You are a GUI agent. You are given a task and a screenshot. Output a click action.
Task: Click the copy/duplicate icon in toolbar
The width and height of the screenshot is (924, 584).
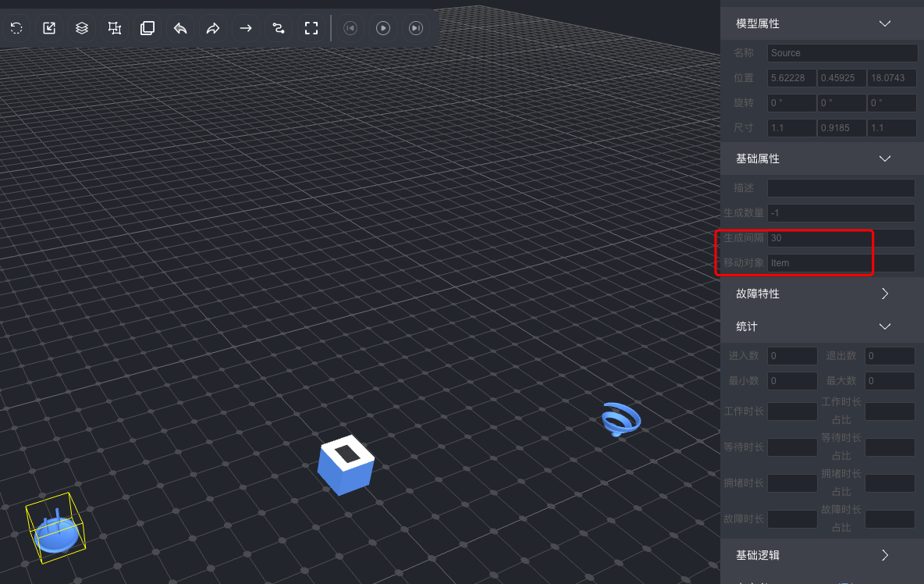147,28
